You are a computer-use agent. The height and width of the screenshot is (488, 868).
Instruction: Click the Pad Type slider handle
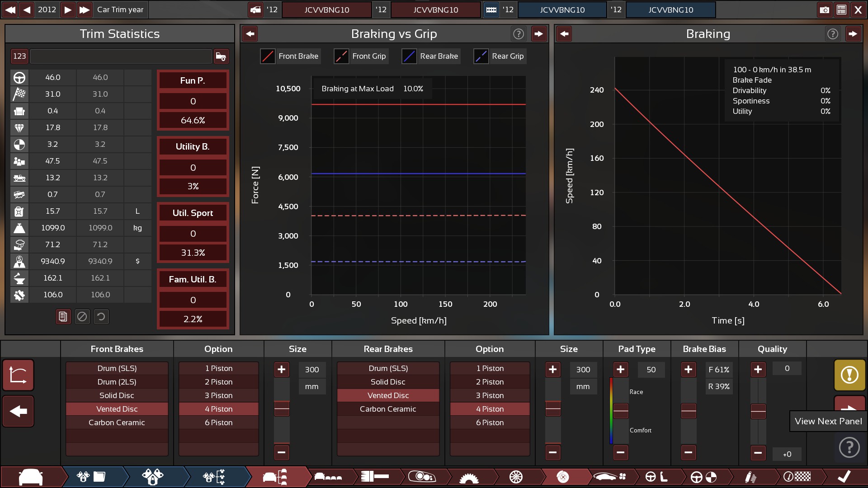620,410
